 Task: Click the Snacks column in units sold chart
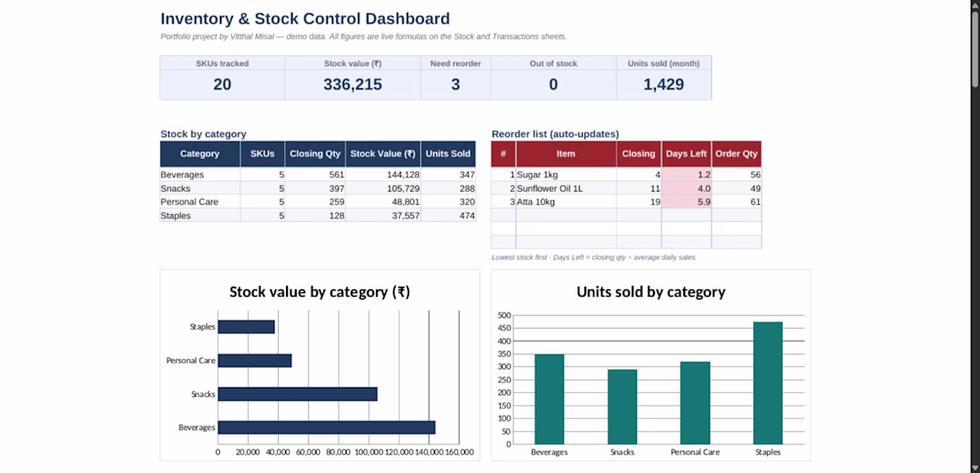click(622, 407)
